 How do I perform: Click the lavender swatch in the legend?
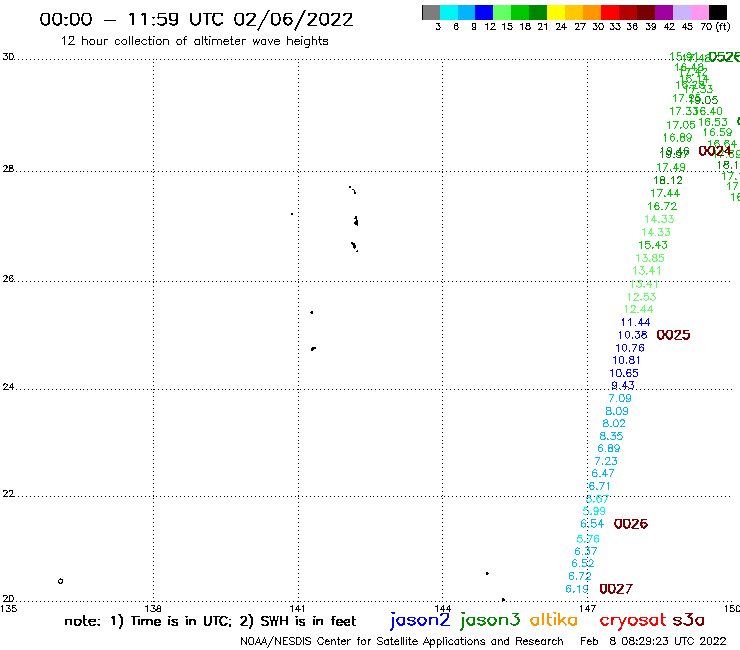pyautogui.click(x=681, y=12)
